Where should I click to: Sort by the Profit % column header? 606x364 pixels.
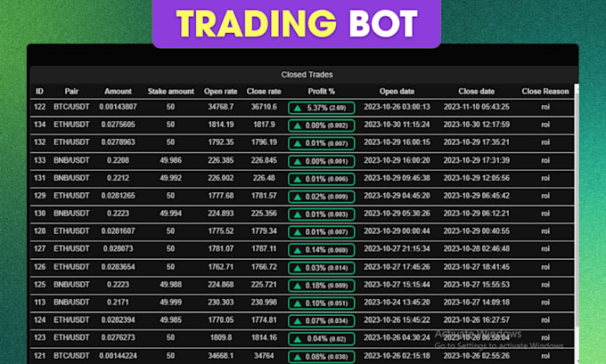pyautogui.click(x=322, y=92)
